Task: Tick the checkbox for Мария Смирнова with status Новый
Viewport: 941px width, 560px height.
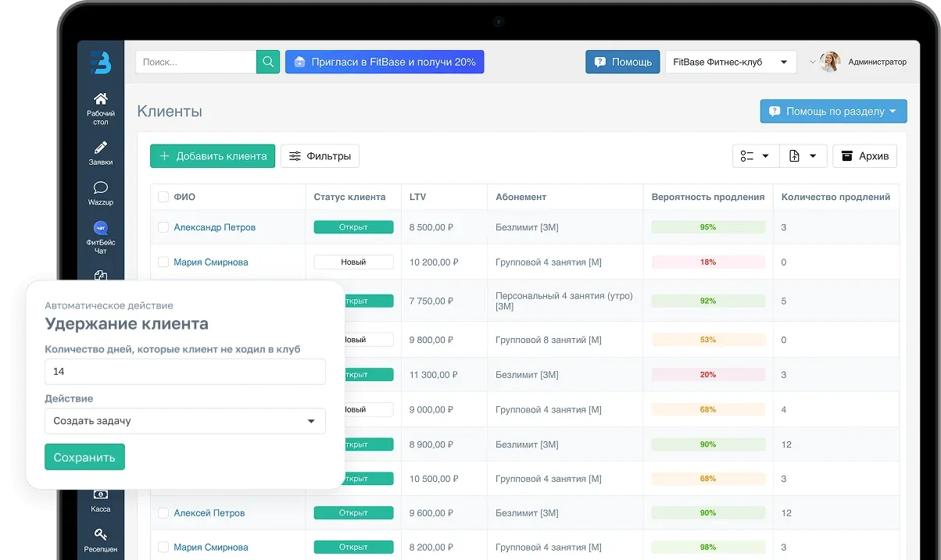Action: pyautogui.click(x=163, y=262)
